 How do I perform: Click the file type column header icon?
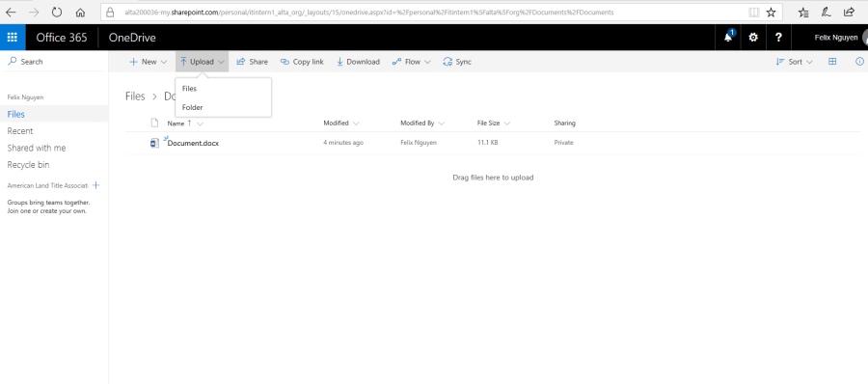155,123
